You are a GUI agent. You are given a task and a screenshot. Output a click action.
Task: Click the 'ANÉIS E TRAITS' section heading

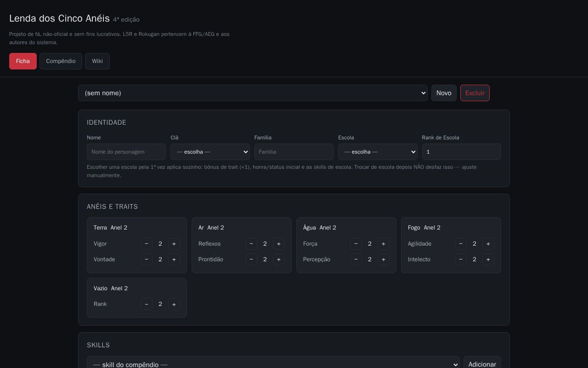pyautogui.click(x=113, y=207)
